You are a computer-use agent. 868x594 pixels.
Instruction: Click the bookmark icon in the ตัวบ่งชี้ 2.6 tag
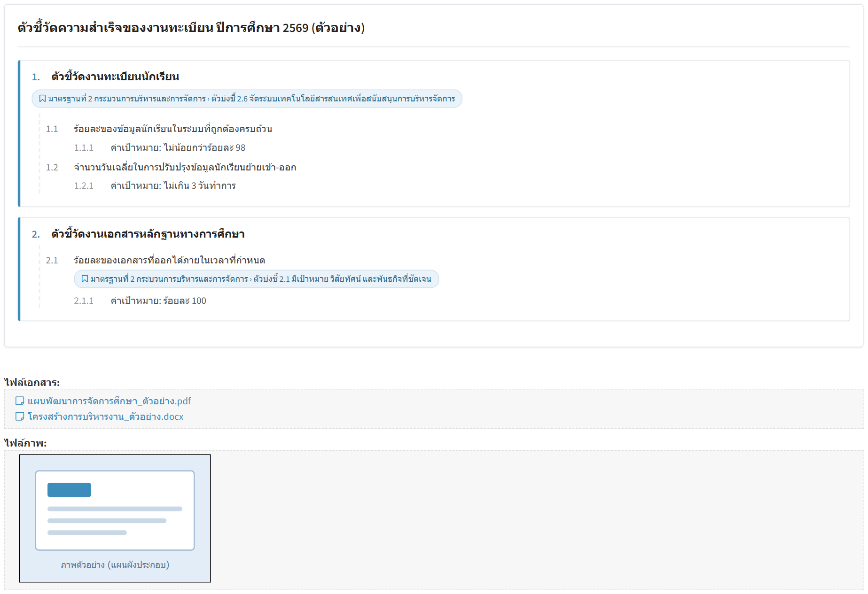pos(42,99)
